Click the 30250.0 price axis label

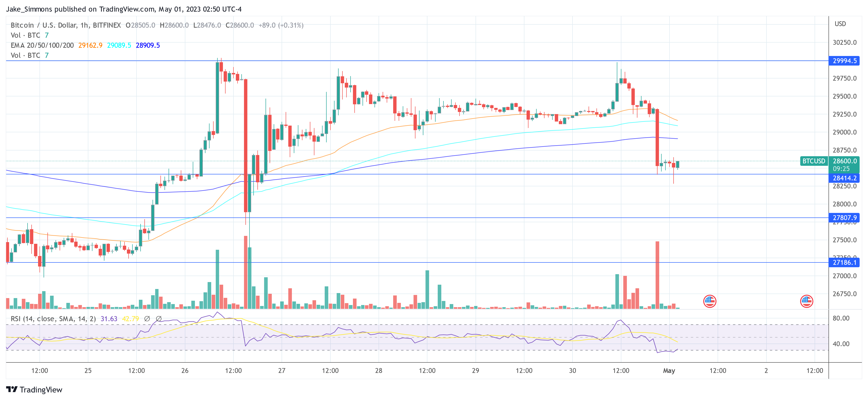click(844, 42)
